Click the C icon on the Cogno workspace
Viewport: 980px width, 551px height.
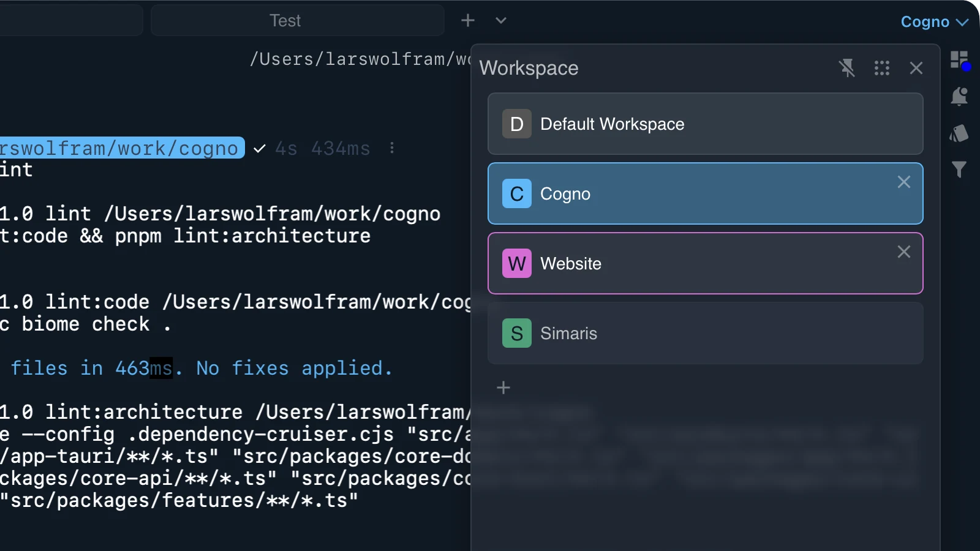516,193
